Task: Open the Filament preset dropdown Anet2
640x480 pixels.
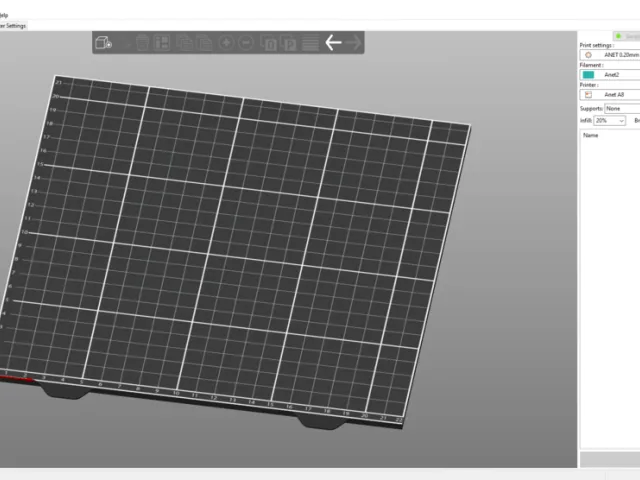Action: coord(610,75)
